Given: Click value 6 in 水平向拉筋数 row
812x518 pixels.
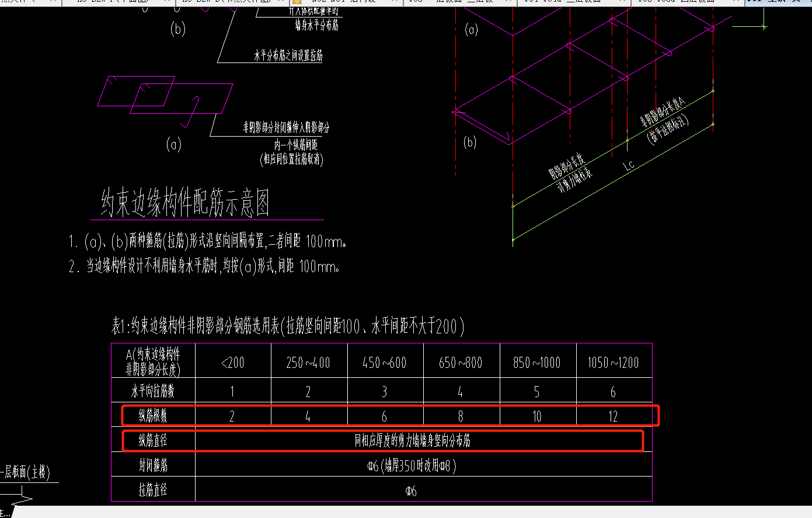Looking at the screenshot, I should (613, 391).
